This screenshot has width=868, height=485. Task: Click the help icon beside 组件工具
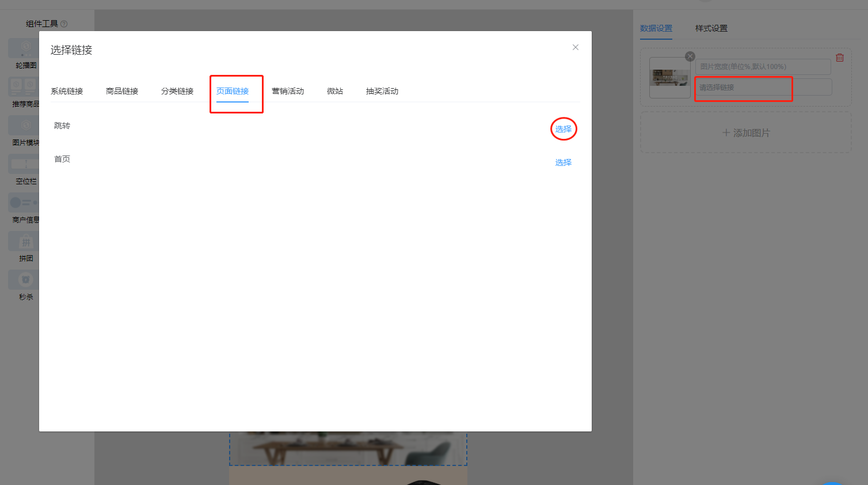pos(64,24)
